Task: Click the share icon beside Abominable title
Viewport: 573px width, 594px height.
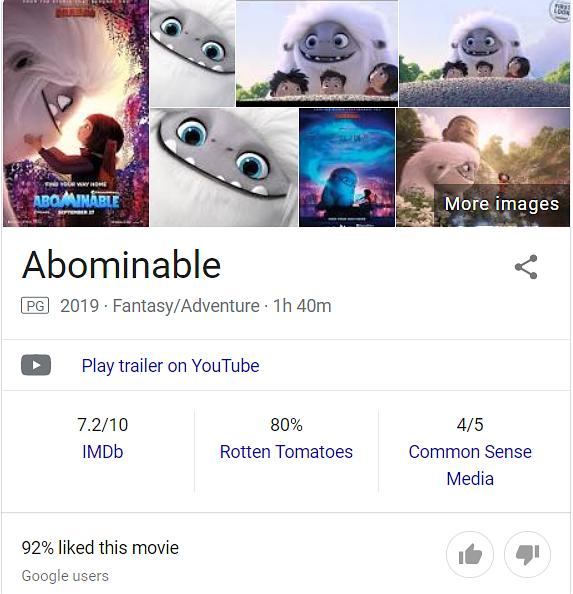Action: point(526,267)
